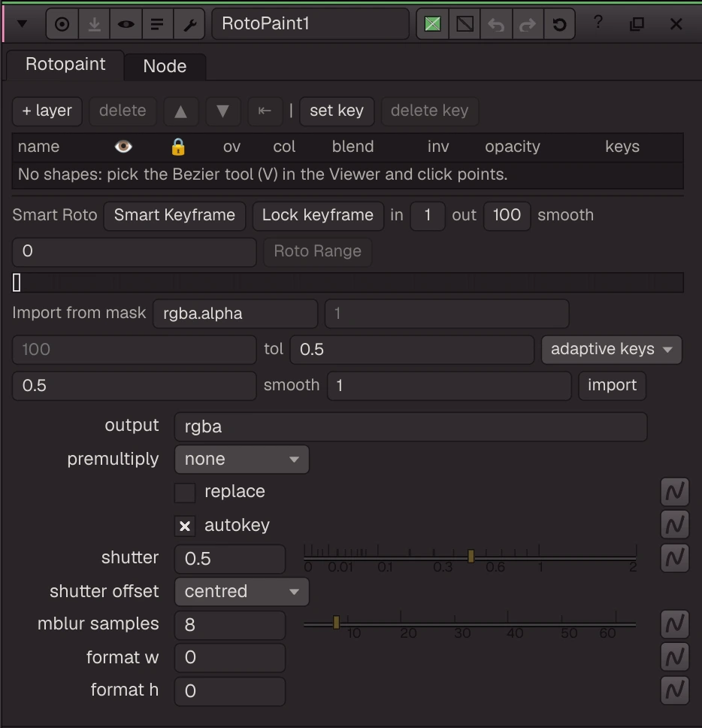The image size is (702, 728).
Task: Click the jump-to-start arrow button
Action: coord(265,111)
